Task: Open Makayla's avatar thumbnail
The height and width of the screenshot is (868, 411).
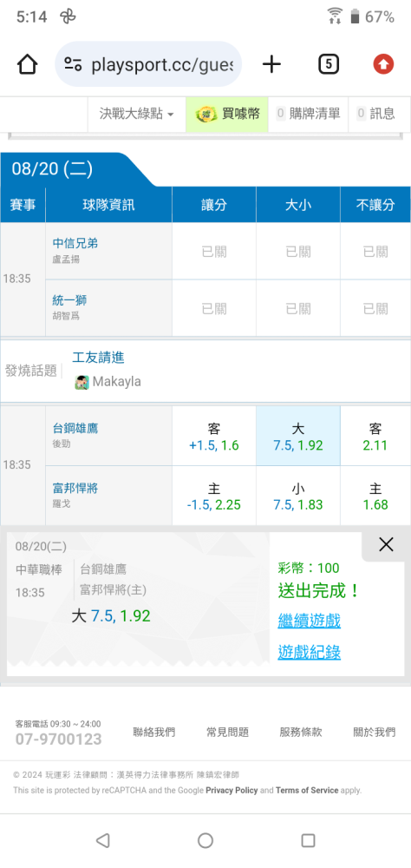Action: (x=82, y=382)
